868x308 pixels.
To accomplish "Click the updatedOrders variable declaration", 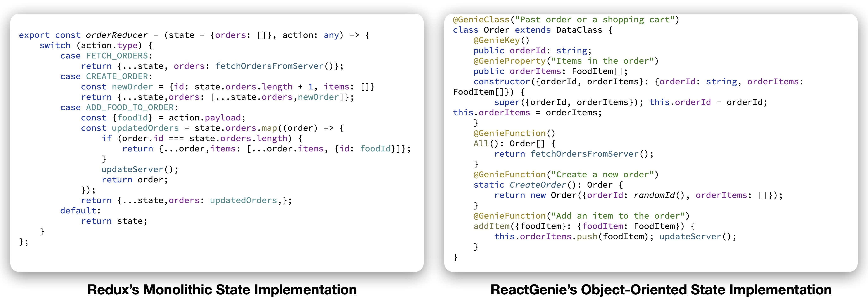I will coord(145,128).
